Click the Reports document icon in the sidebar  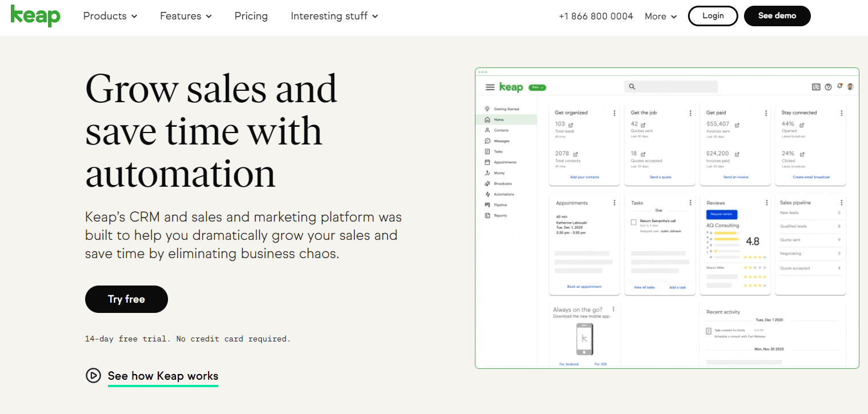487,216
